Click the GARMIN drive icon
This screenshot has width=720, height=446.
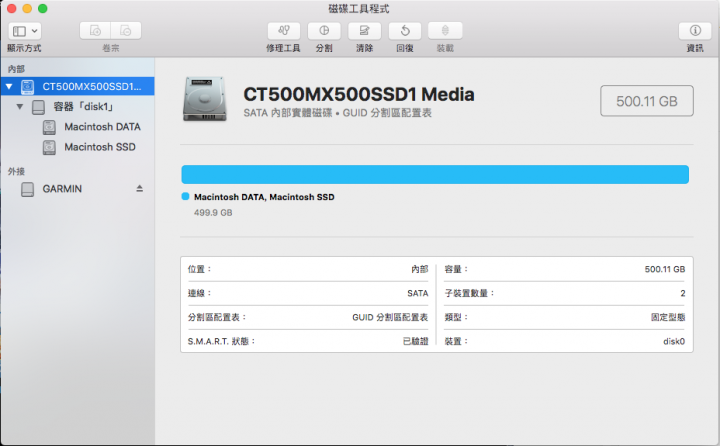(28, 189)
